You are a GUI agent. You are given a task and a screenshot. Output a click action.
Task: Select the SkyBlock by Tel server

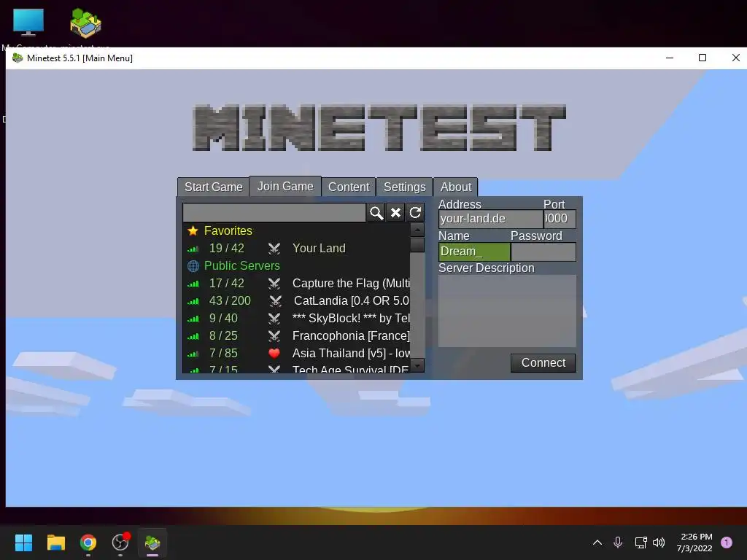[296, 318]
